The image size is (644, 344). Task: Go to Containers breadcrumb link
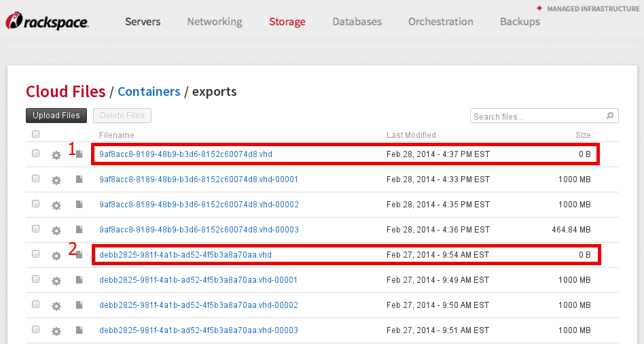coord(149,91)
